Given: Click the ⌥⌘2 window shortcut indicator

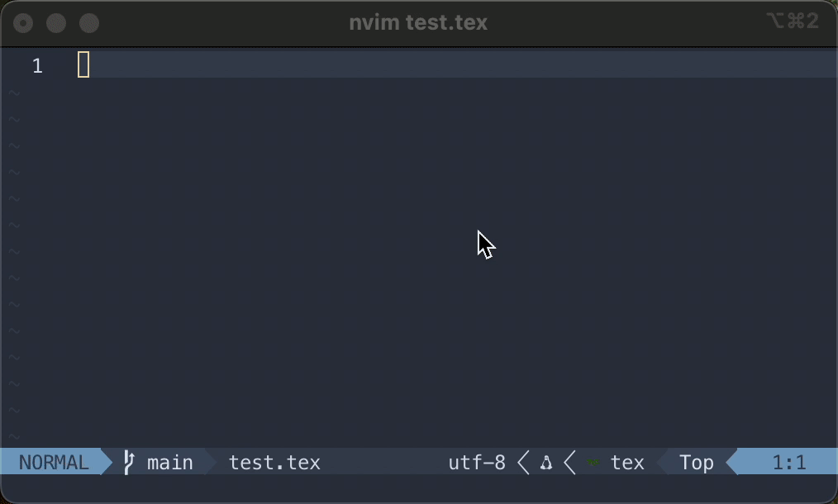Looking at the screenshot, I should point(792,21).
